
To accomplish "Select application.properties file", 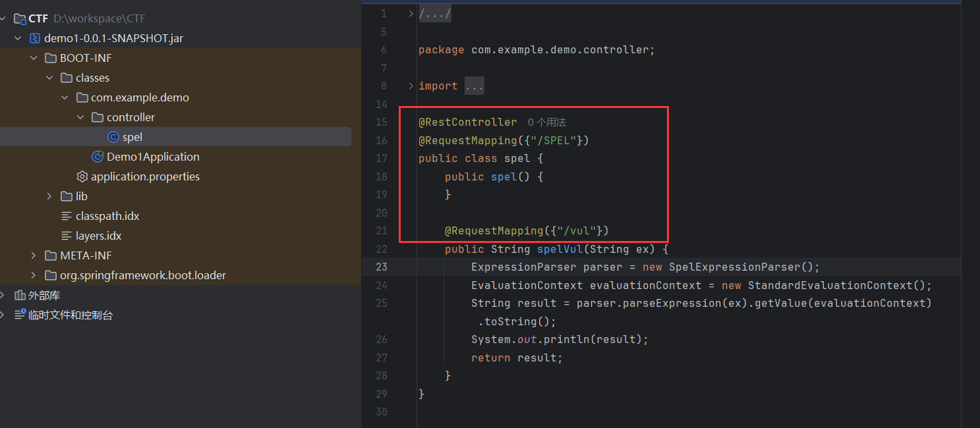I will click(145, 176).
